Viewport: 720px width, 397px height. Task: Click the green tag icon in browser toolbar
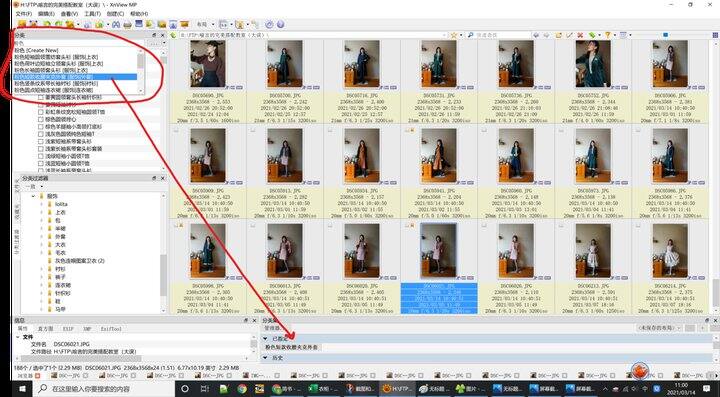592,35
